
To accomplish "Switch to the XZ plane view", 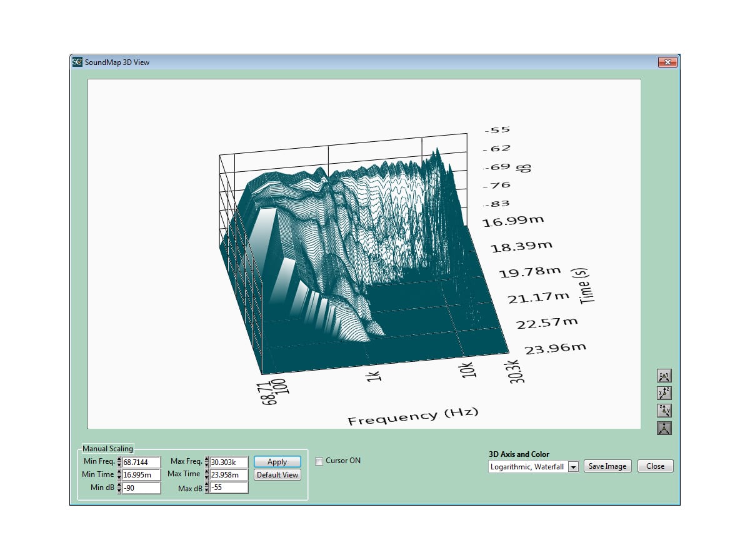I will pos(664,394).
